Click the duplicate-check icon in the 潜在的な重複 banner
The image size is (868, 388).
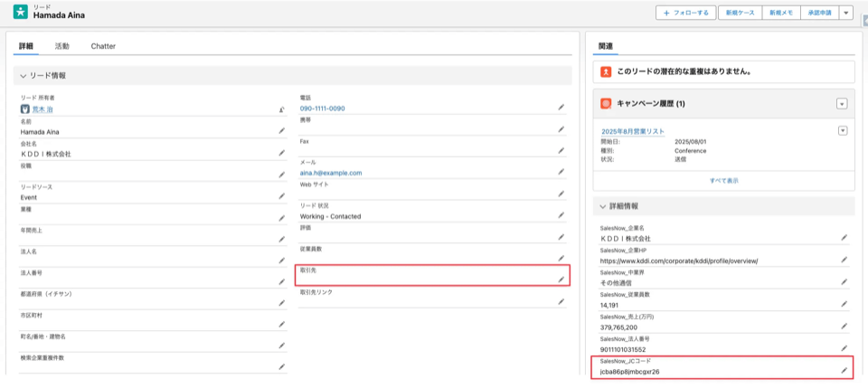point(606,72)
